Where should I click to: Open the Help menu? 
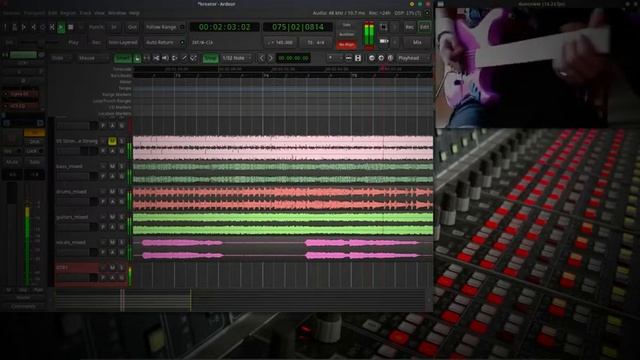coord(135,13)
